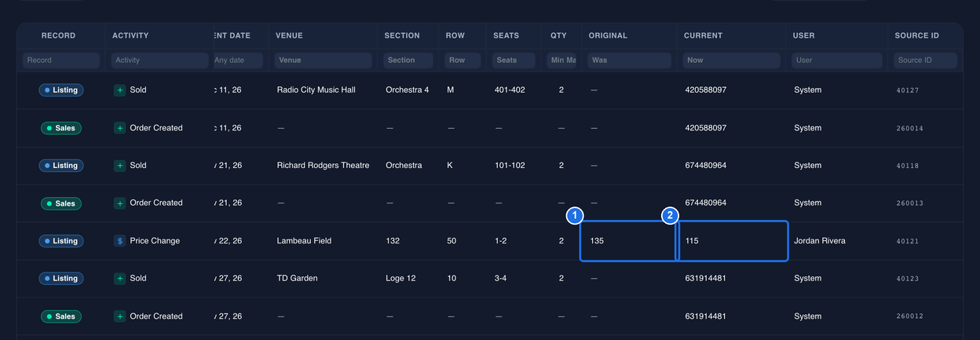Click the seats value 401-402

(510, 90)
